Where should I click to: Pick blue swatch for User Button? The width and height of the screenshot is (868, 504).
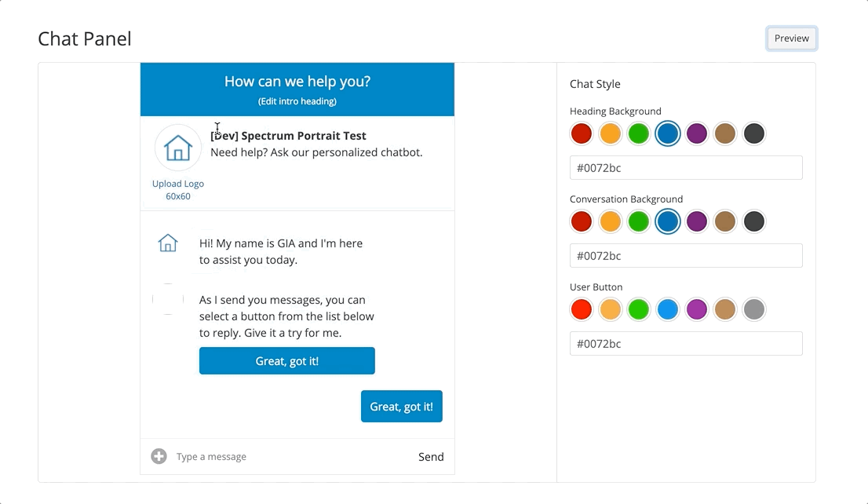(668, 309)
